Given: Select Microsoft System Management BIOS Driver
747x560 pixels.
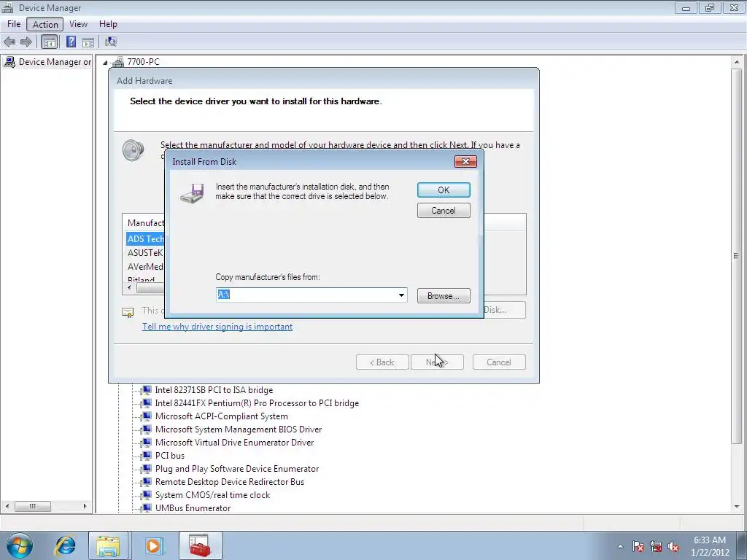Looking at the screenshot, I should click(239, 429).
